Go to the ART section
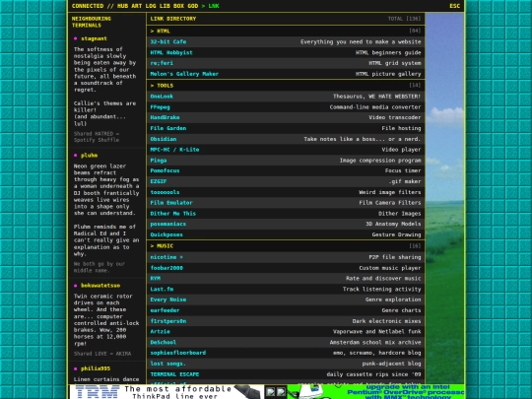The height and width of the screenshot is (399, 532). tap(137, 6)
